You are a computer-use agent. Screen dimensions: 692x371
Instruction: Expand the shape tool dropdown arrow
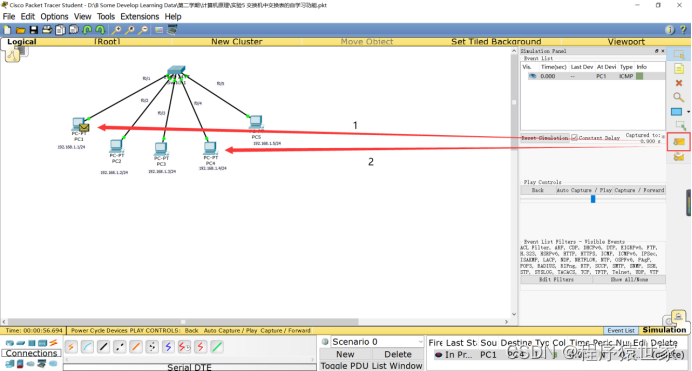(688, 112)
